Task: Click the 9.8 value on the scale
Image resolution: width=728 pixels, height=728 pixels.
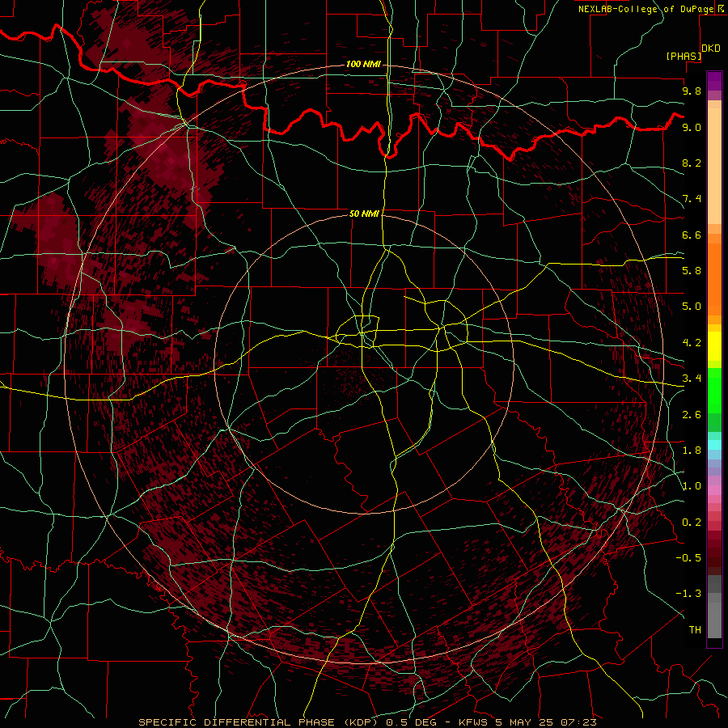Action: tap(692, 91)
